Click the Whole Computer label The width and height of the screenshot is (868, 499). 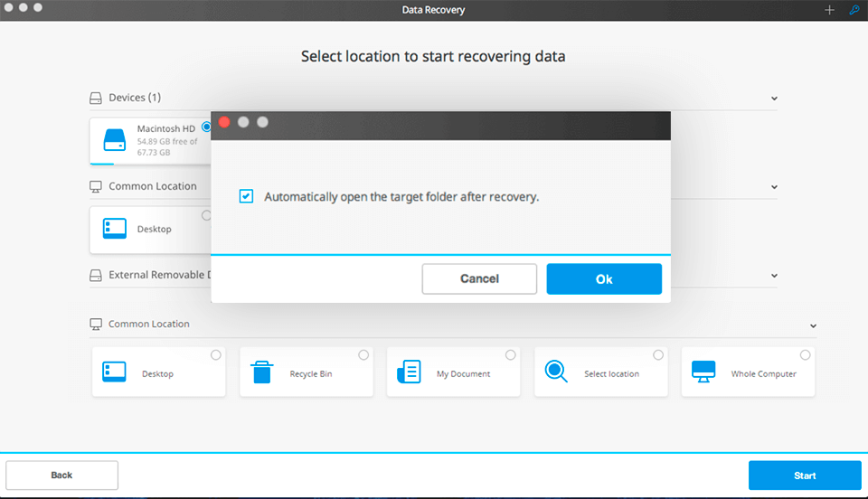click(x=763, y=374)
